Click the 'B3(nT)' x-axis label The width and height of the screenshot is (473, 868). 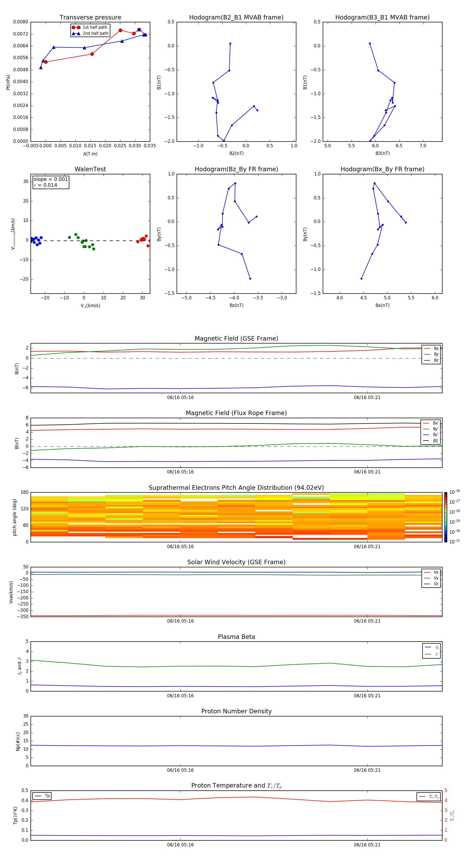click(x=382, y=153)
